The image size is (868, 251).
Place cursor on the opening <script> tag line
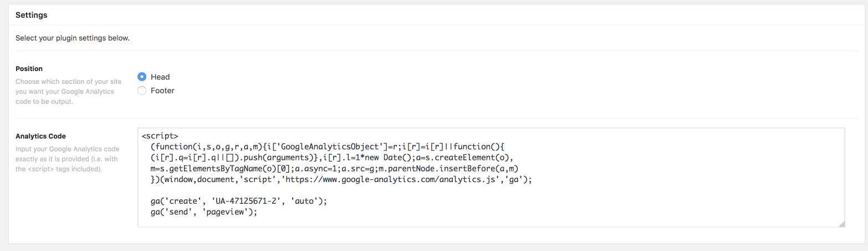[160, 135]
